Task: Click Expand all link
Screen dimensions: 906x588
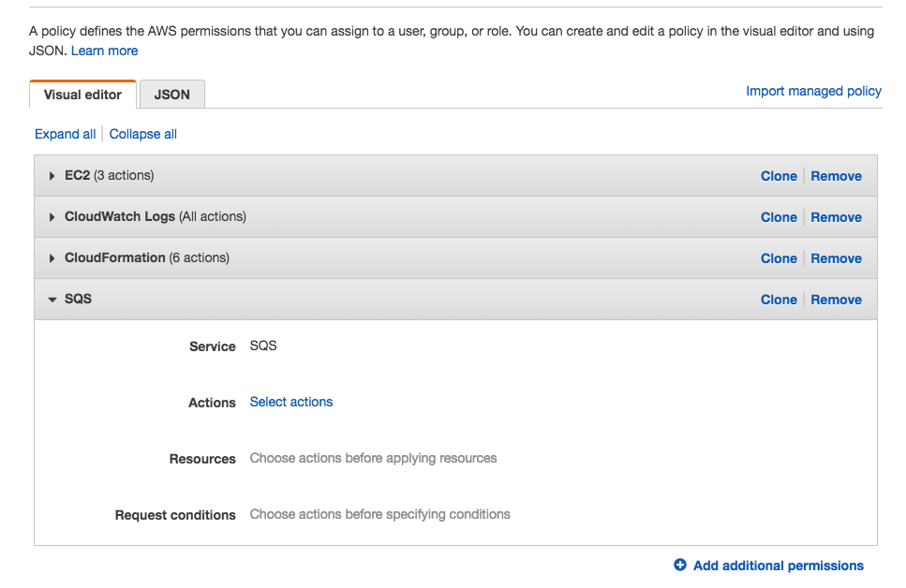Action: tap(65, 134)
